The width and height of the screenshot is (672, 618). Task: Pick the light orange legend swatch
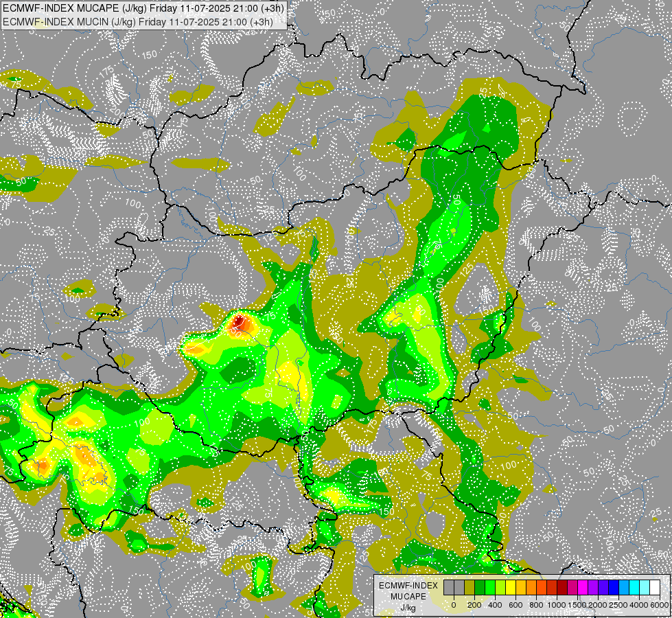point(531,588)
